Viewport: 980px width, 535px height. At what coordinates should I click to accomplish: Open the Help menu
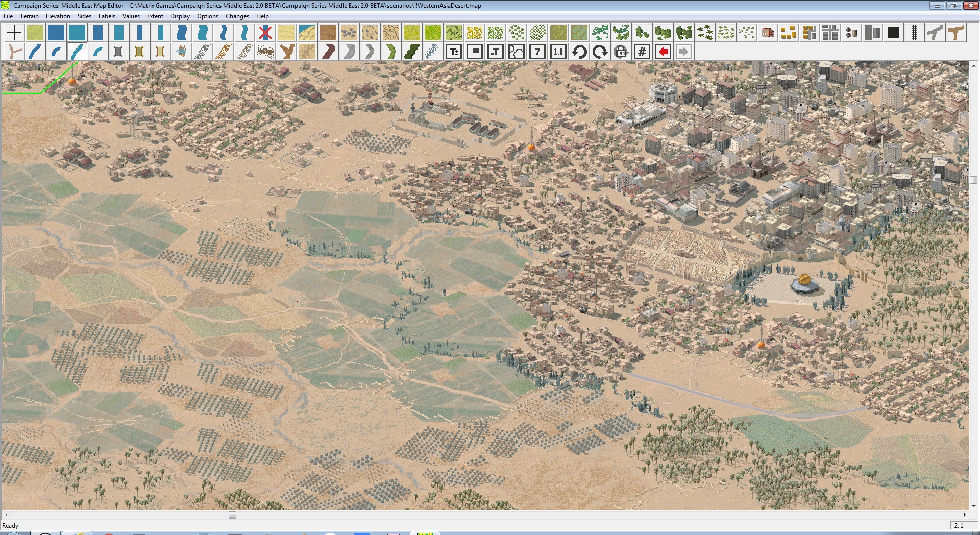(262, 16)
